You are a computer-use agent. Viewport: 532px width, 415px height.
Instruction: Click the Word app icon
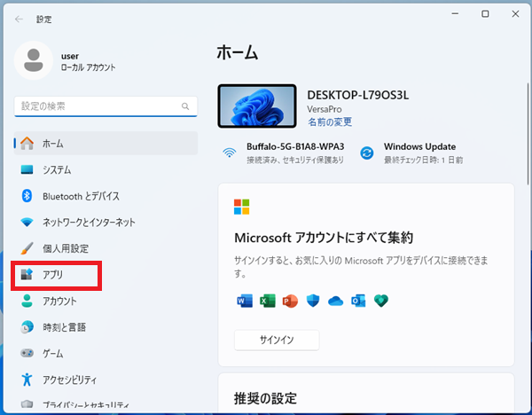pyautogui.click(x=245, y=301)
